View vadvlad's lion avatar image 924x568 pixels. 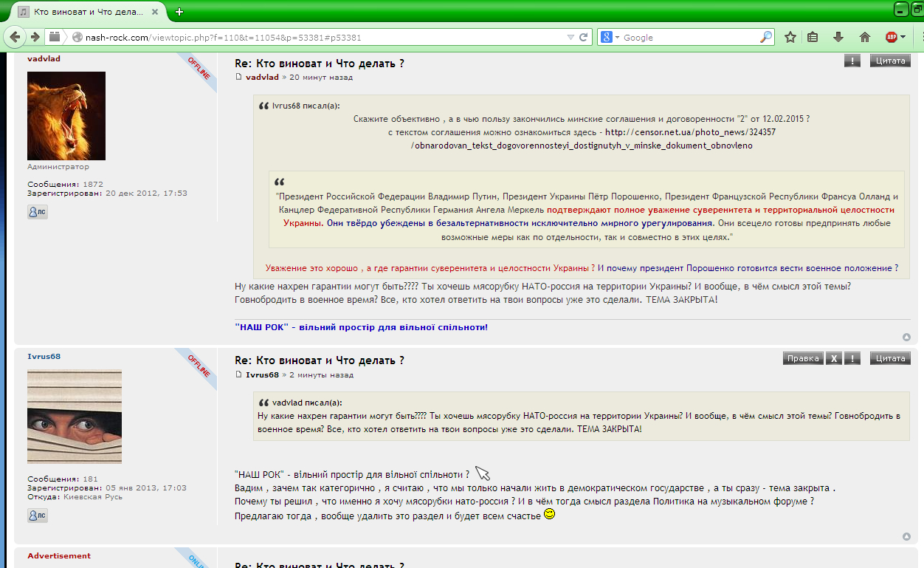coord(66,116)
